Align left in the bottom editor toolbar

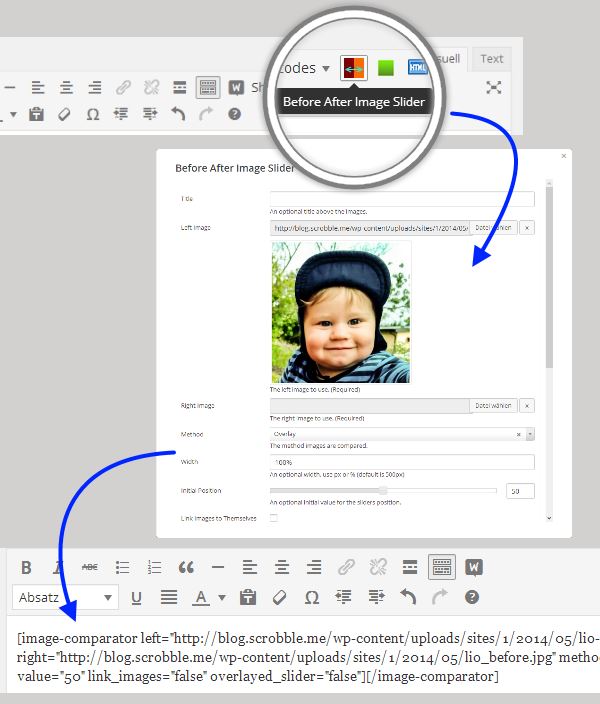[x=250, y=568]
